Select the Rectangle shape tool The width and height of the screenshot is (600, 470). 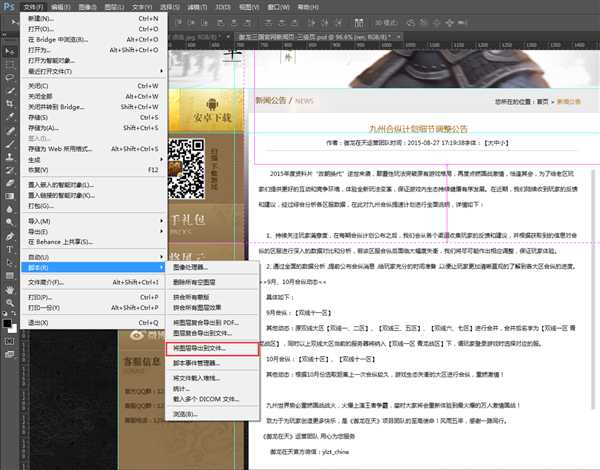[x=10, y=276]
